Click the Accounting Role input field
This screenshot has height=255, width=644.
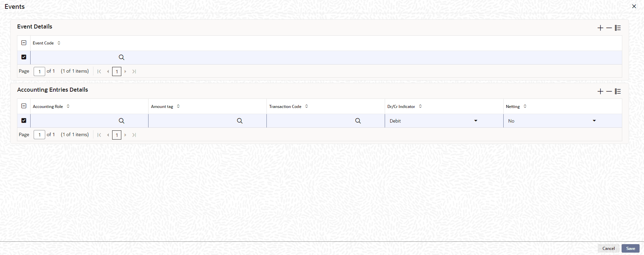(x=74, y=121)
